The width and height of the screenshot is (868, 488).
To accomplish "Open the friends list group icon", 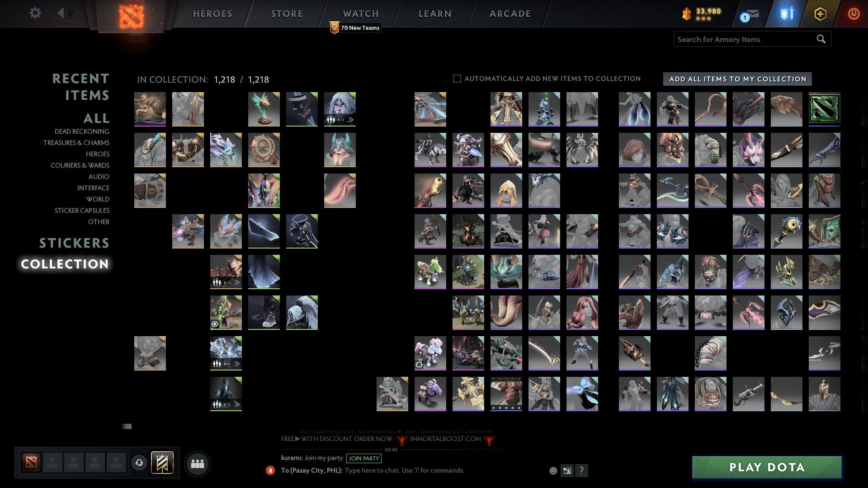I will click(x=198, y=464).
